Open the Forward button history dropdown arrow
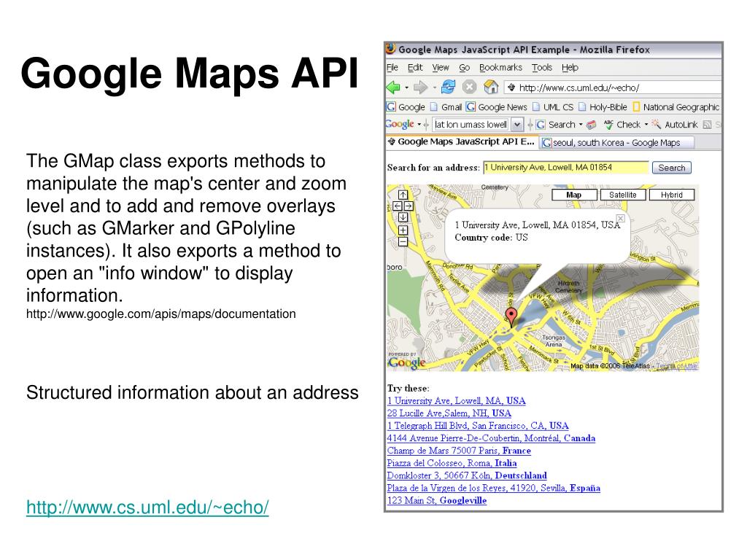This screenshot has width=747, height=560. [x=434, y=87]
